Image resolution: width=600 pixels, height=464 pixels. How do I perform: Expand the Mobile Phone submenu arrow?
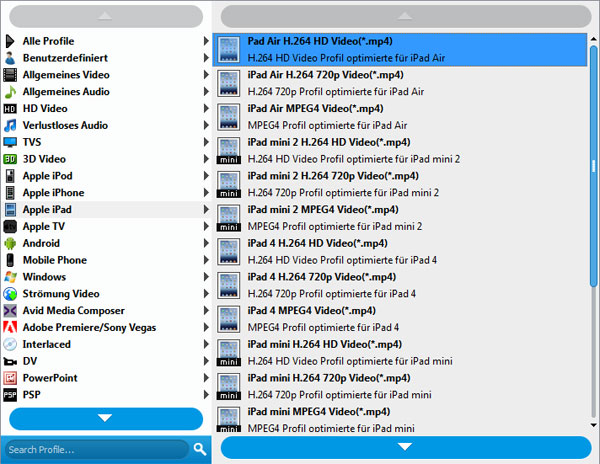[206, 260]
